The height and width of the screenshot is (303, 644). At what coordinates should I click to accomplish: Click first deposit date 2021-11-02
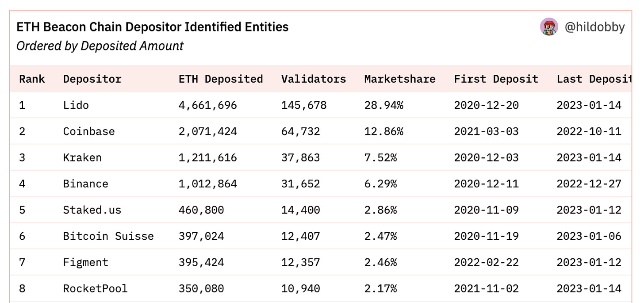486,288
